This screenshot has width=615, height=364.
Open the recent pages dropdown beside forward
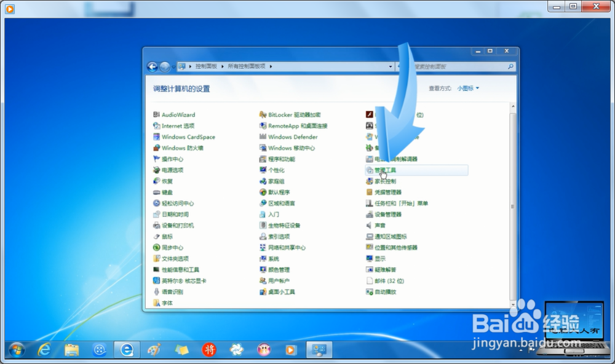pos(173,67)
